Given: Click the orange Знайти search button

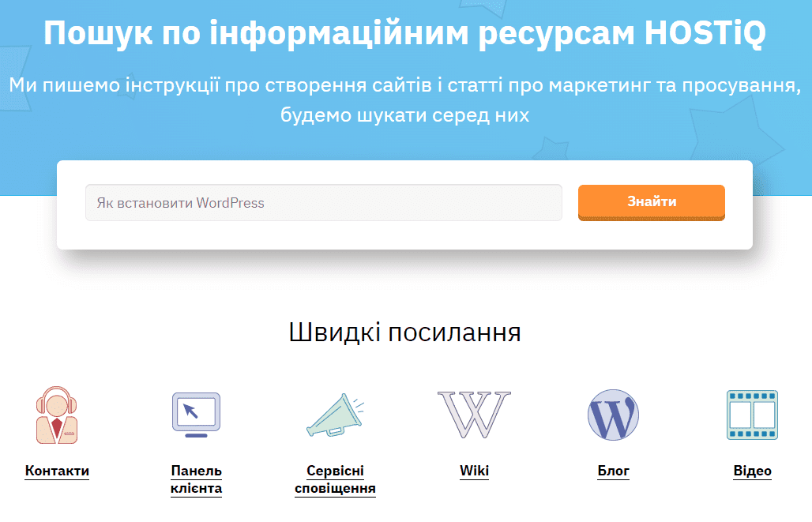Looking at the screenshot, I should click(652, 202).
